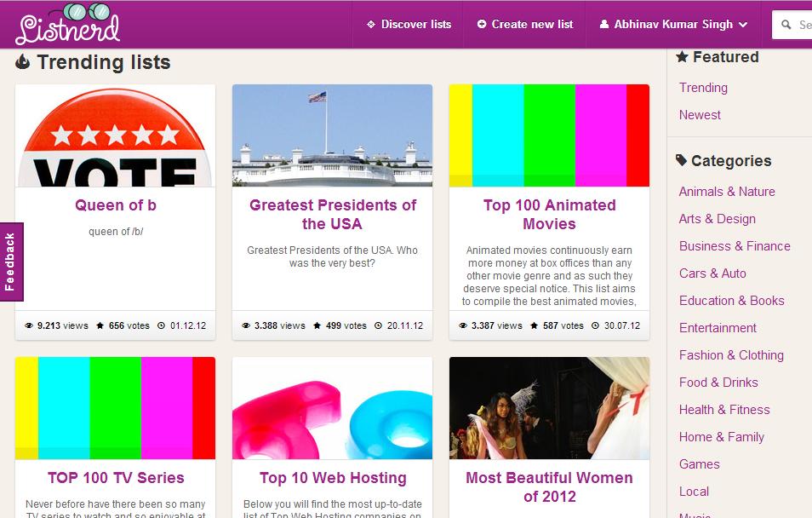
Task: Select the eye icon beside 3.387 views
Action: point(463,325)
